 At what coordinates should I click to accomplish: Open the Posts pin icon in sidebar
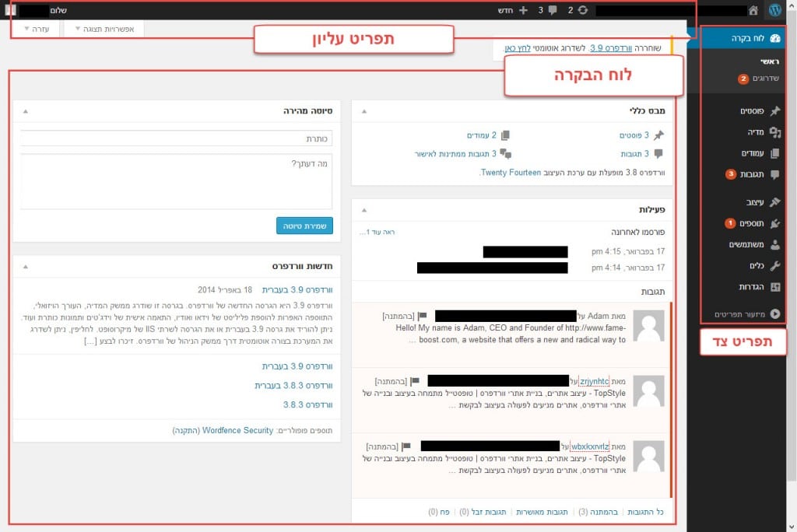coord(775,110)
